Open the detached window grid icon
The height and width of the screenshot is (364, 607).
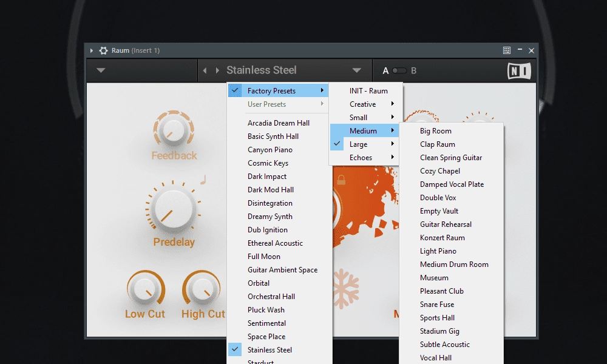pos(507,50)
